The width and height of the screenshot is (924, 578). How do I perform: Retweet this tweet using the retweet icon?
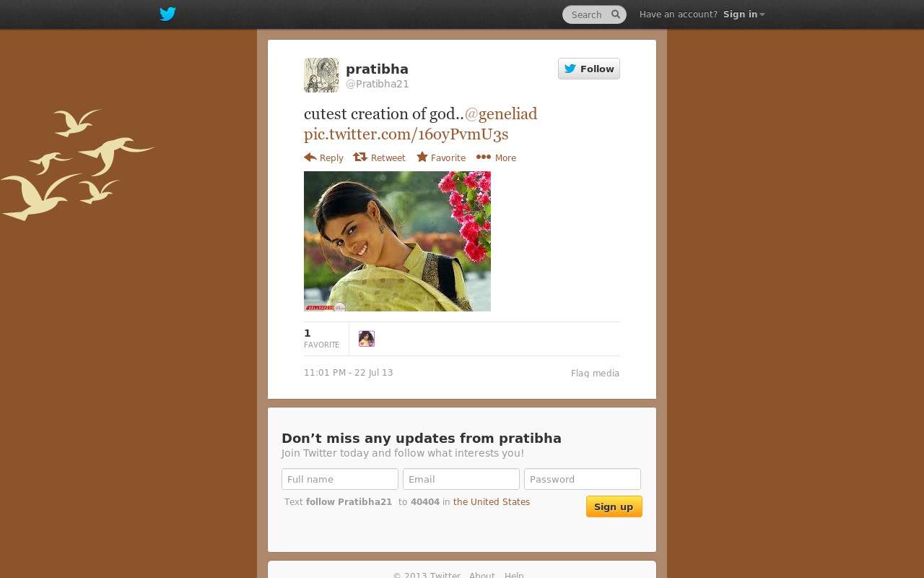click(360, 158)
